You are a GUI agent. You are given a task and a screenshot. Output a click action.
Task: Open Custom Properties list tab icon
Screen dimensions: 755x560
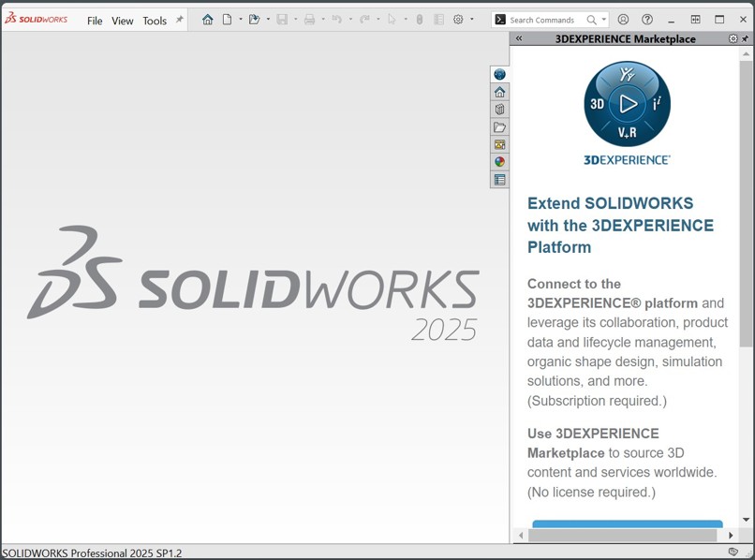(500, 180)
